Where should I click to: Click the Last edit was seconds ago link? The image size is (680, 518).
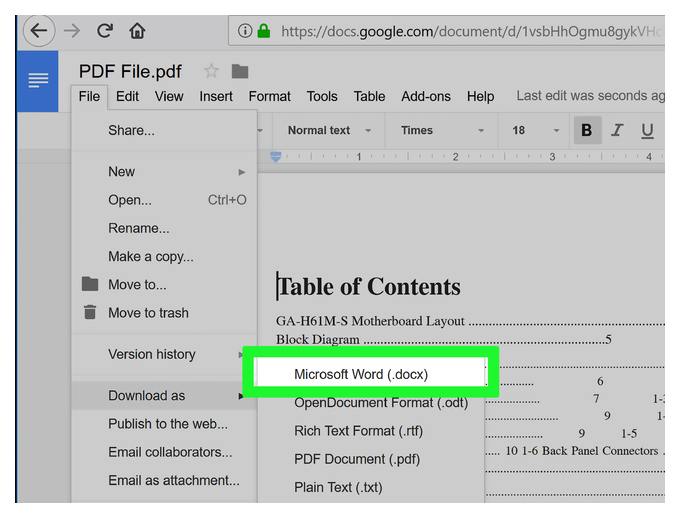pos(590,95)
